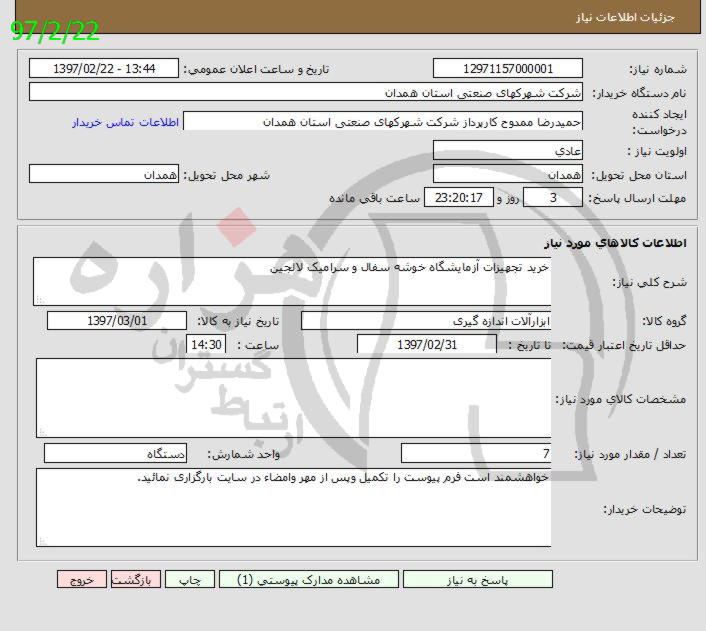Open مشاهده مدارک پیوستی (1) button
This screenshot has height=631, width=706.
point(308,579)
